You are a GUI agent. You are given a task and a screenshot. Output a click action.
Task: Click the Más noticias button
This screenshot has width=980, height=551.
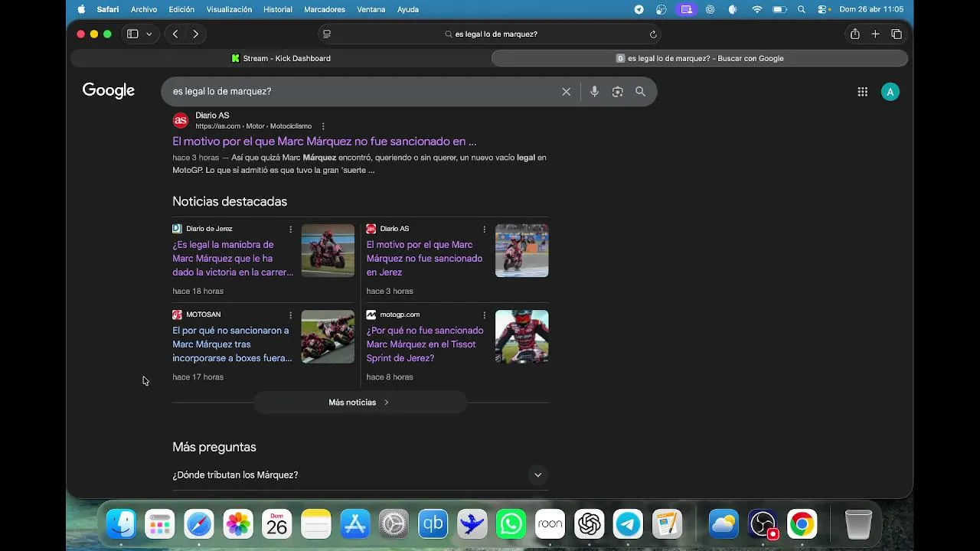pyautogui.click(x=360, y=403)
